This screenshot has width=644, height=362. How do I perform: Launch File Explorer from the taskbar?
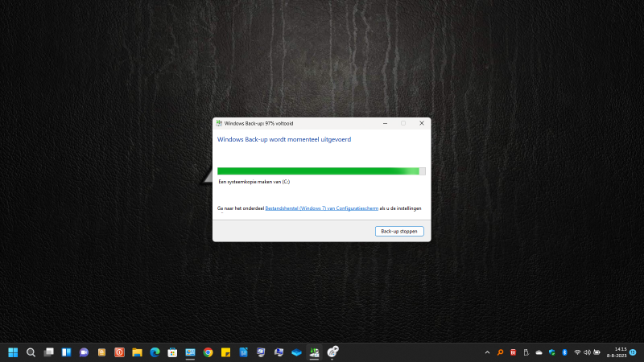[137, 352]
